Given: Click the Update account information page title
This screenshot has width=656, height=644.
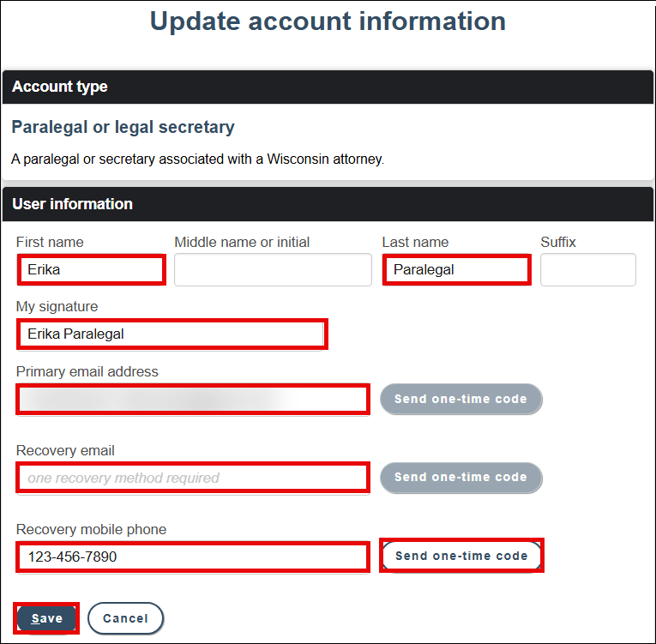Looking at the screenshot, I should (328, 21).
